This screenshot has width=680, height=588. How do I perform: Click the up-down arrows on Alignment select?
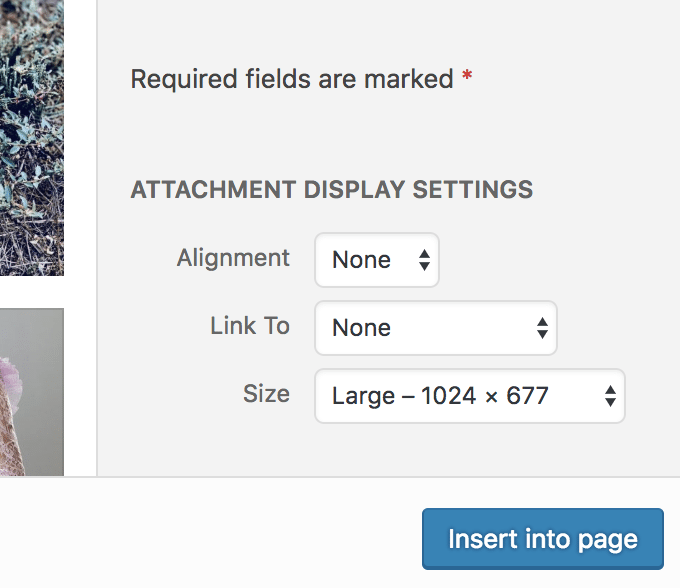424,260
